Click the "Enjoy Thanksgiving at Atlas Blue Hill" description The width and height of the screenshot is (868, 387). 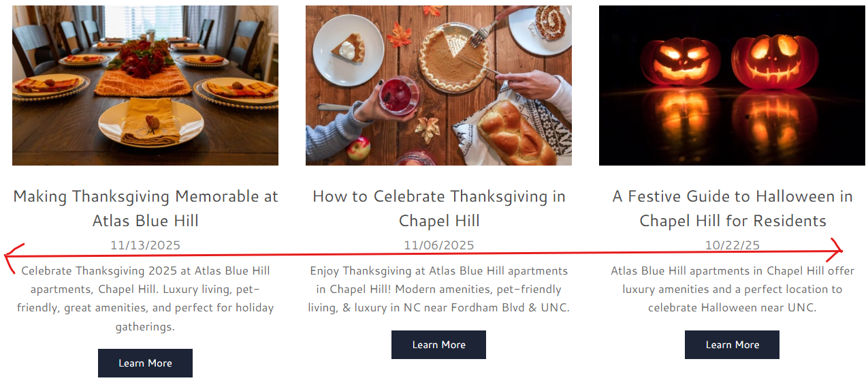[438, 289]
